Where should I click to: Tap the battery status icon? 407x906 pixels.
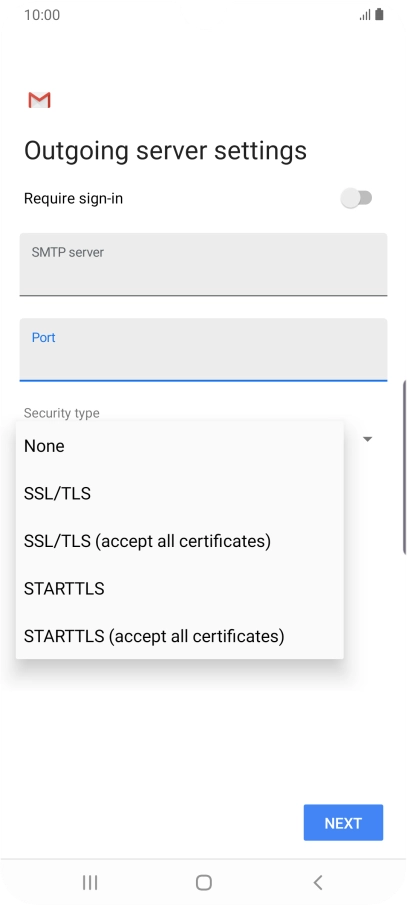pos(379,14)
